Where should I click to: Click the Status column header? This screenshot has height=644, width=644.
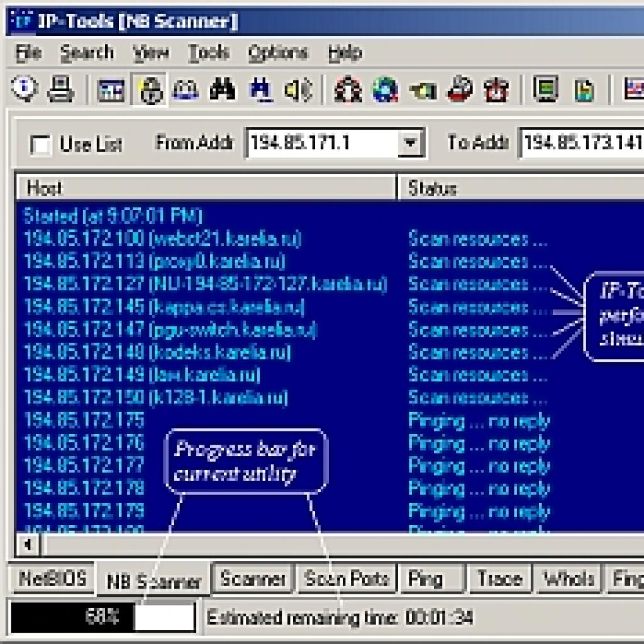521,187
